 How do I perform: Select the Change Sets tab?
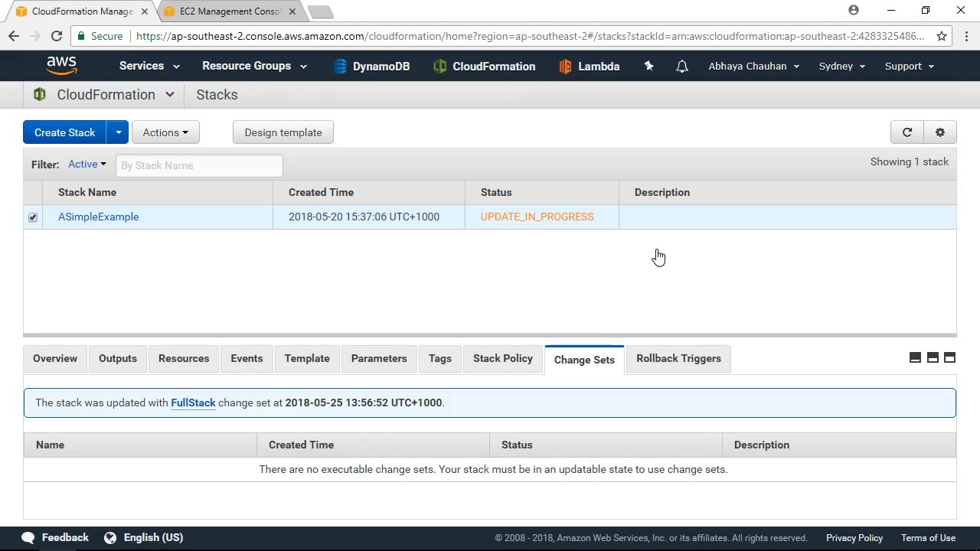(584, 360)
